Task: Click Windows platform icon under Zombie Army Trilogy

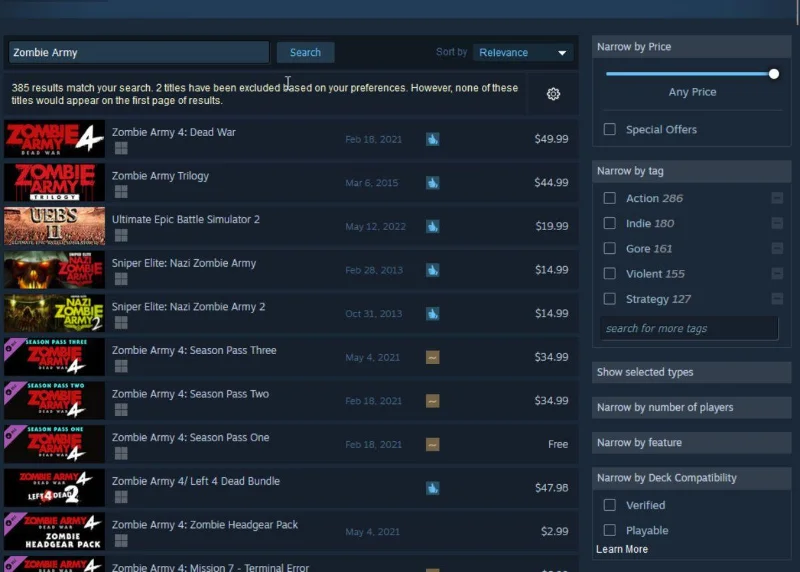Action: tap(121, 192)
